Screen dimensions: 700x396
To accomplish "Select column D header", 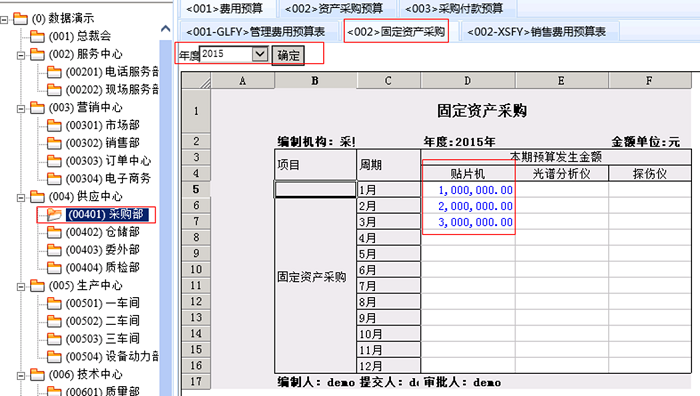I will pos(467,81).
